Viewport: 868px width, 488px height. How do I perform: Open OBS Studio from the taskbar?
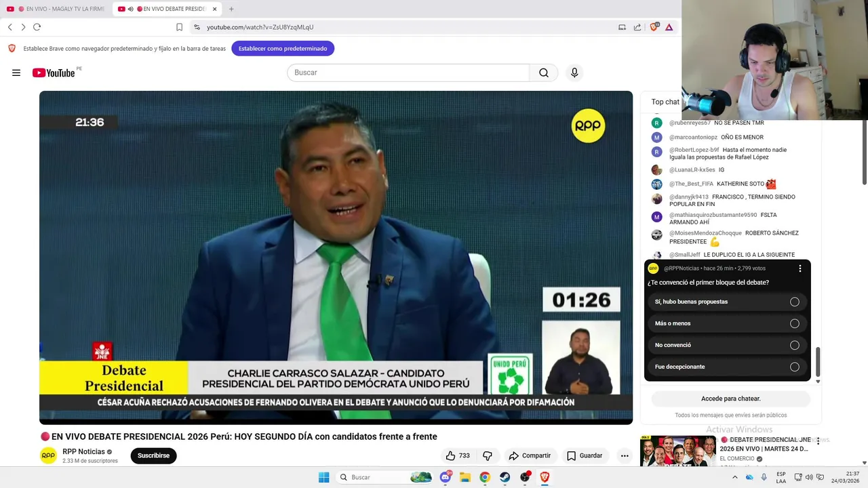[x=525, y=477]
